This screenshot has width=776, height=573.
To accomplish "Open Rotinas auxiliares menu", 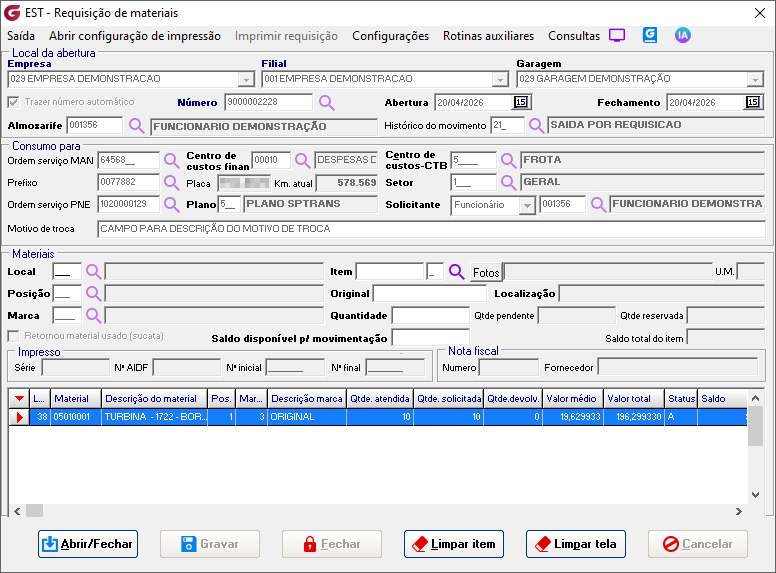I will pyautogui.click(x=488, y=36).
